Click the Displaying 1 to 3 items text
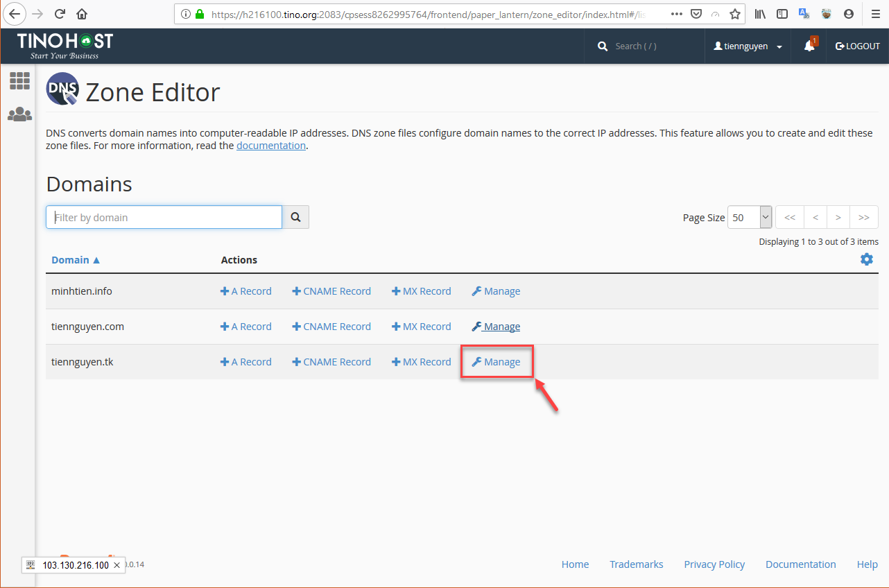 click(818, 242)
